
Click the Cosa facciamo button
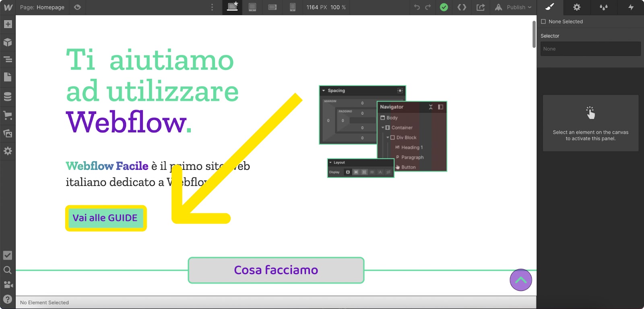coord(276,270)
